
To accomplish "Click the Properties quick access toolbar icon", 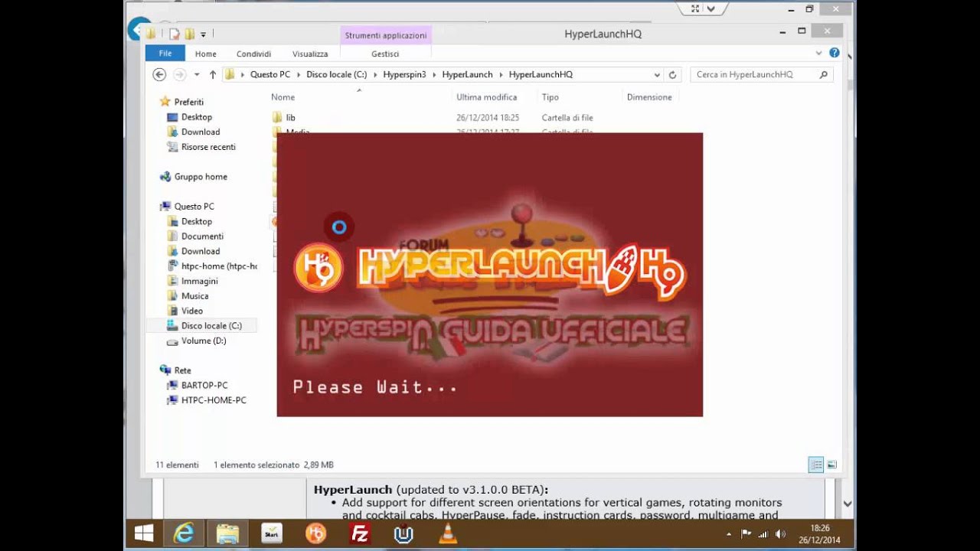I will [175, 34].
